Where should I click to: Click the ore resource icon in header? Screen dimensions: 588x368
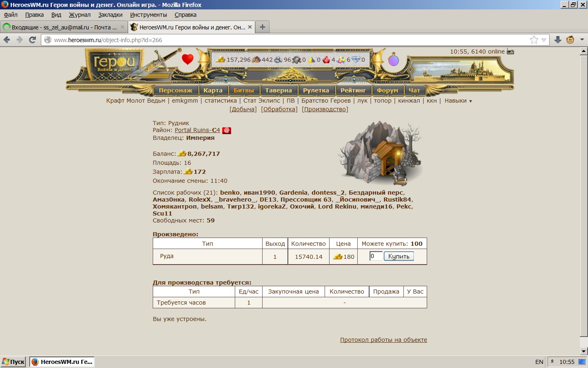(x=278, y=60)
